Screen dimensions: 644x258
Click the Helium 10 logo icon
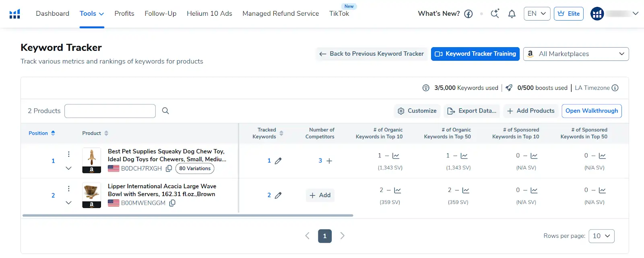(15, 14)
